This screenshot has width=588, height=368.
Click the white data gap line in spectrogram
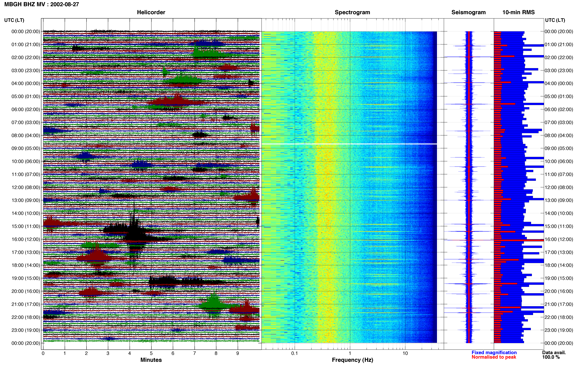point(349,144)
